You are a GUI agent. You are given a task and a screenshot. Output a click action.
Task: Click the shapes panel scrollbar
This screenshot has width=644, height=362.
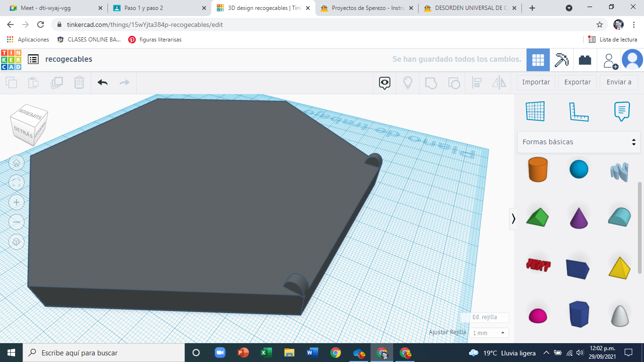[640, 227]
